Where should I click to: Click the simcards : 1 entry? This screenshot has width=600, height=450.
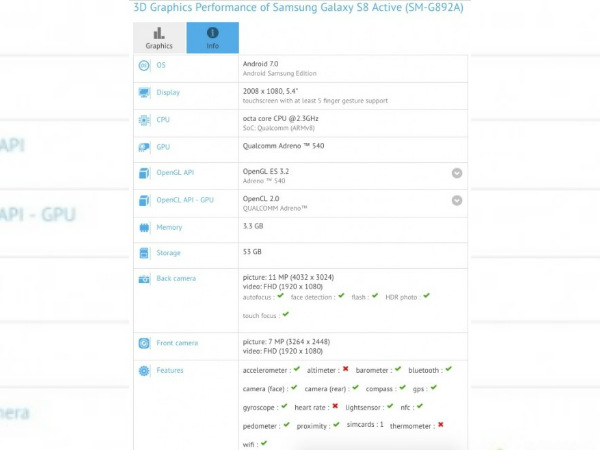pyautogui.click(x=365, y=425)
